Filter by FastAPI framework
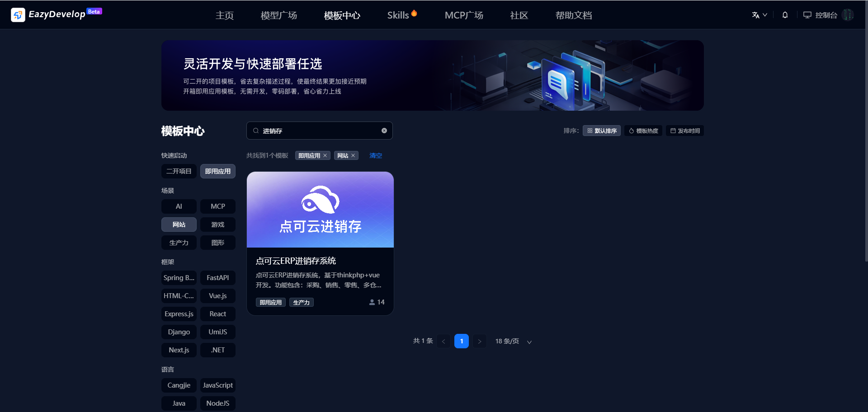This screenshot has height=412, width=868. (x=218, y=278)
